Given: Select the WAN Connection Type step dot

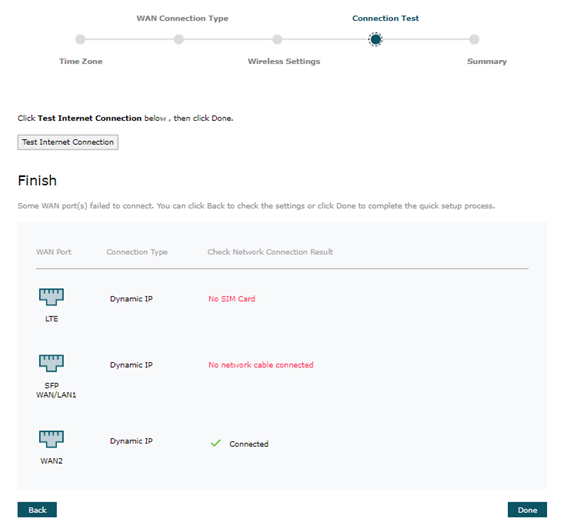Looking at the screenshot, I should 179,39.
